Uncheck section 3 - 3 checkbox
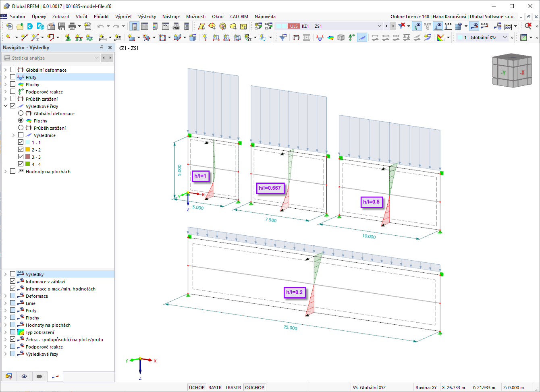Screen dimensions: 540x392 pyautogui.click(x=21, y=157)
